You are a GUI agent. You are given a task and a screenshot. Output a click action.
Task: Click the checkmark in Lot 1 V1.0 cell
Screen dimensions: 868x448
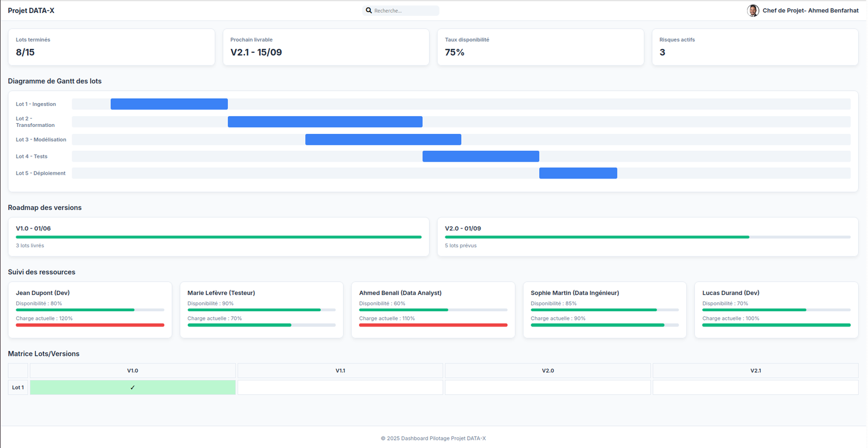pos(132,387)
